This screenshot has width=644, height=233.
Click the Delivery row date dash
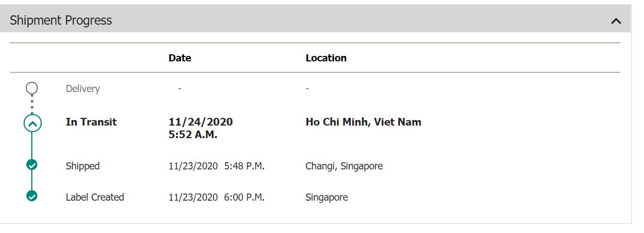click(179, 89)
